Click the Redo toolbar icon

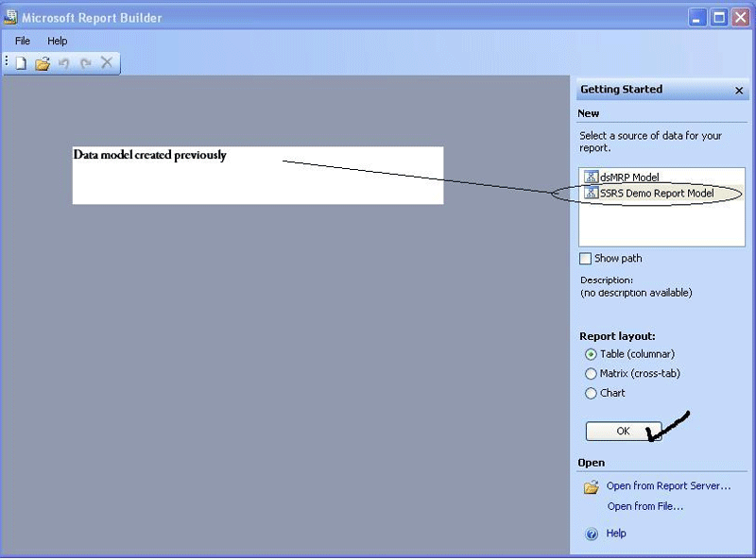[86, 63]
